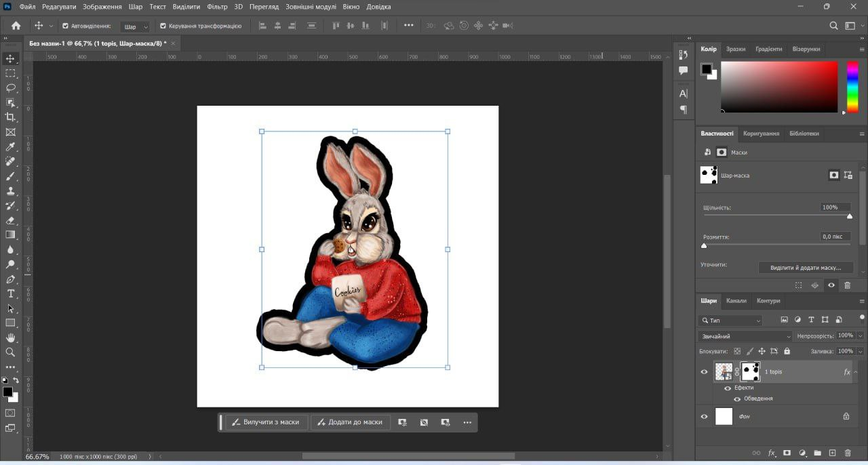This screenshot has width=868, height=465.
Task: Open search via magnifier icon top right
Action: (x=834, y=26)
